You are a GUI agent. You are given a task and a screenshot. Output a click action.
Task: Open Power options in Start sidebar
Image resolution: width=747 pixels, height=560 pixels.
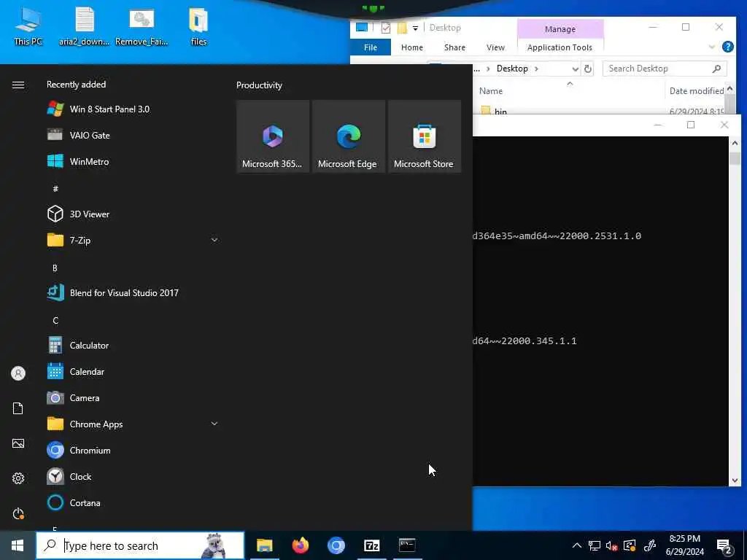point(18,513)
